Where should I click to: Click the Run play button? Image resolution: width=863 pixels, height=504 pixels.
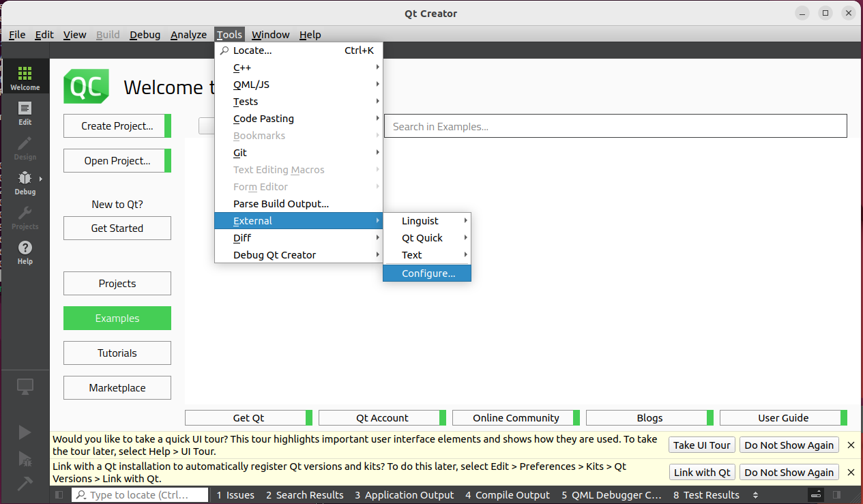coord(25,432)
